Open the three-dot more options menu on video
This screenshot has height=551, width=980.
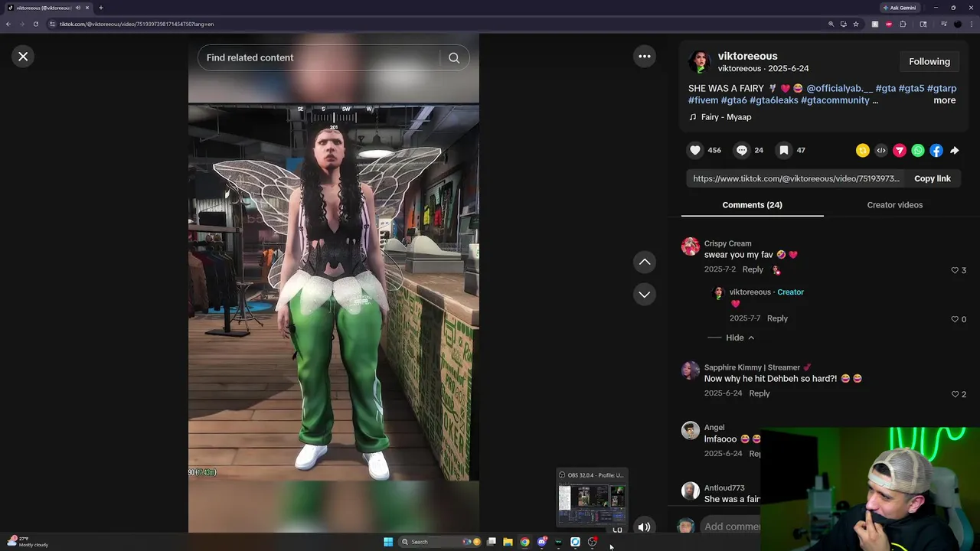tap(645, 56)
